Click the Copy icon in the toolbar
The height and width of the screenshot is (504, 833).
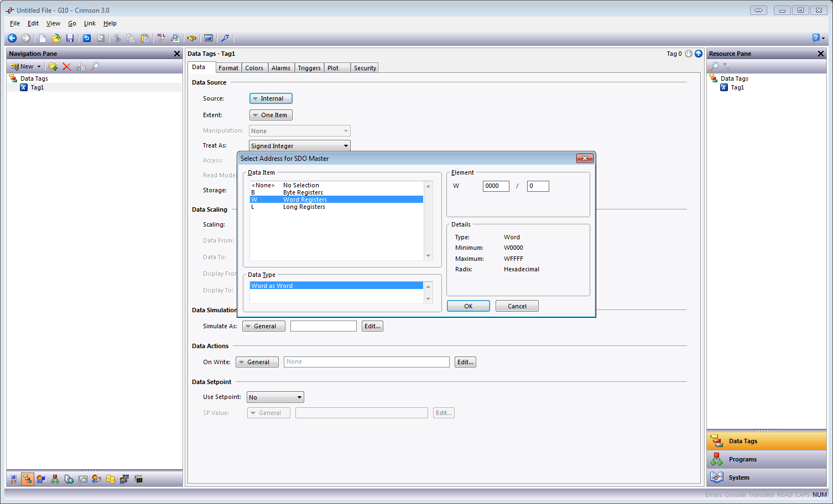[x=131, y=38]
